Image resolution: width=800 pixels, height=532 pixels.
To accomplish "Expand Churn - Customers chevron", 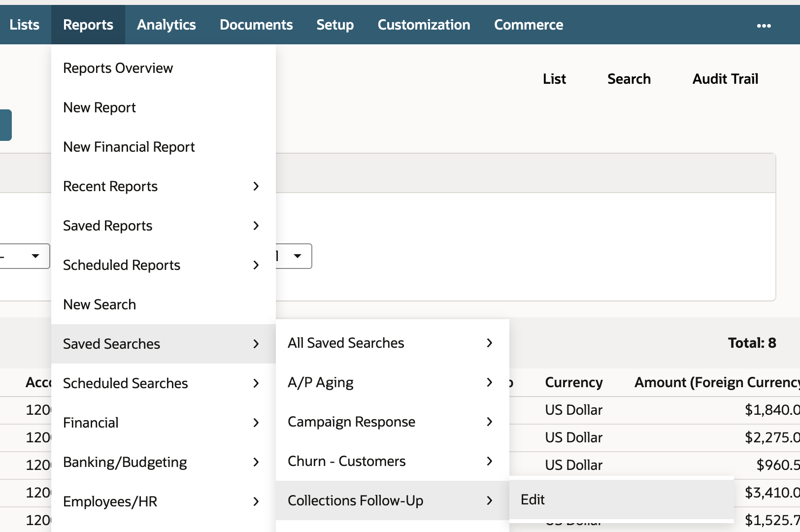I will 489,461.
